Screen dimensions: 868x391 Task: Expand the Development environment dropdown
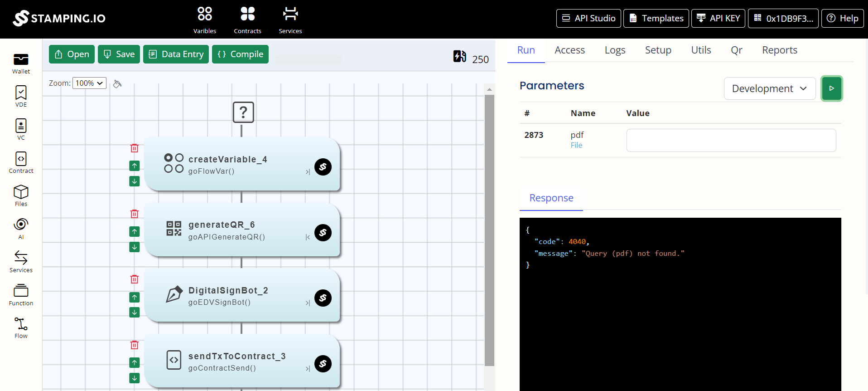(x=769, y=88)
